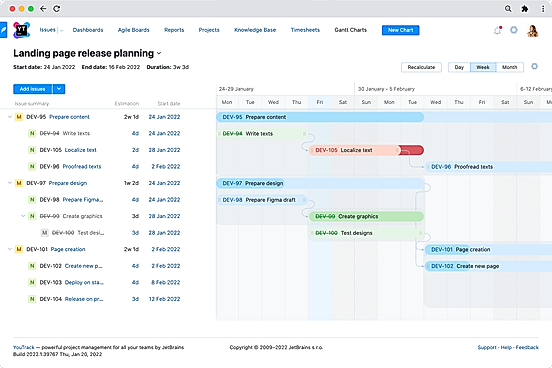Switch timeline scale to Week
The height and width of the screenshot is (368, 552).
pyautogui.click(x=483, y=67)
